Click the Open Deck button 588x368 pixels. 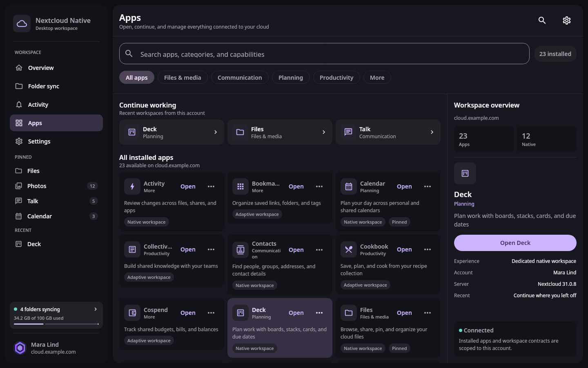[x=515, y=243]
